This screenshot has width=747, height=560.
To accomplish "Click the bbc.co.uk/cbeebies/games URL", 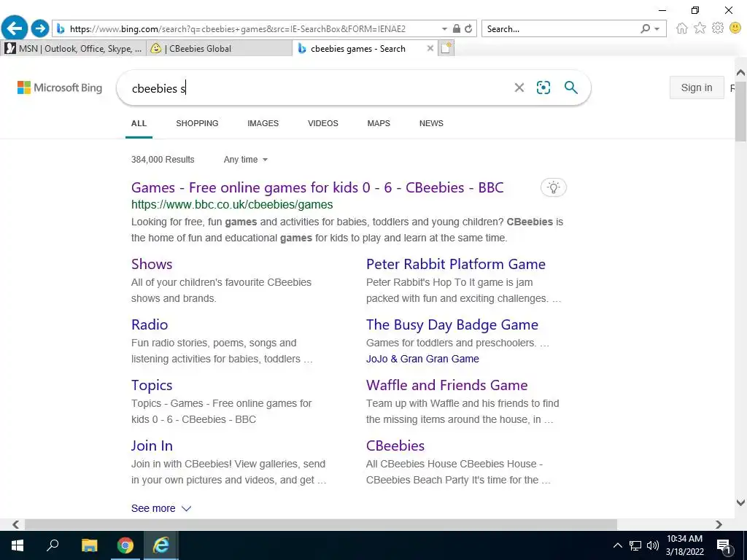I will click(x=232, y=205).
